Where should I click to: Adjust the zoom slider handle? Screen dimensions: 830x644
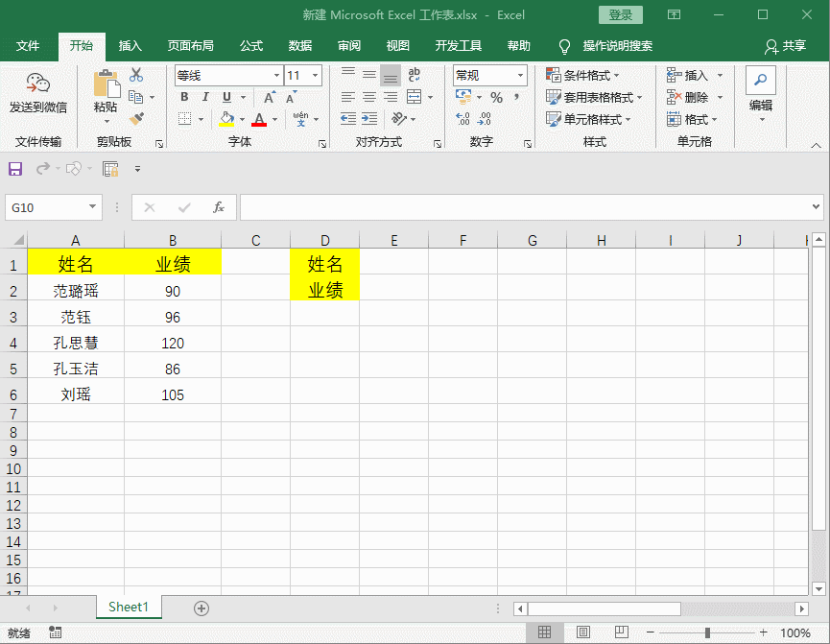coord(707,632)
